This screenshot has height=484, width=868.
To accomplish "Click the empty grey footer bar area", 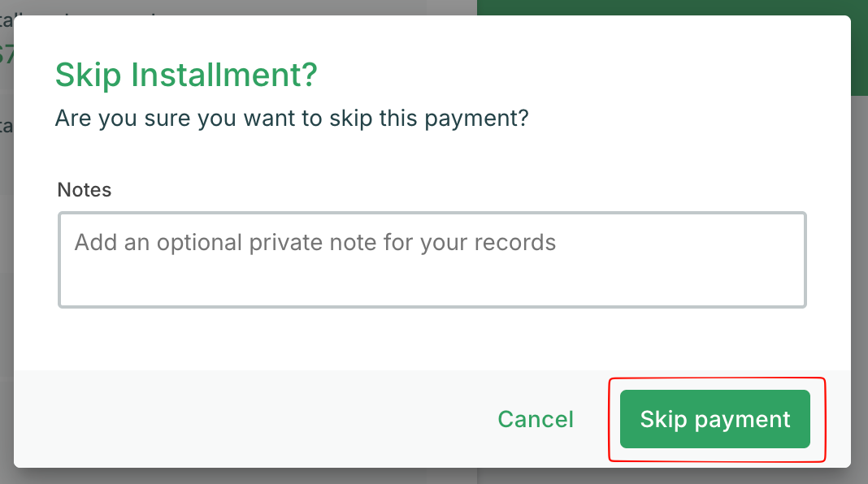I will 244,419.
